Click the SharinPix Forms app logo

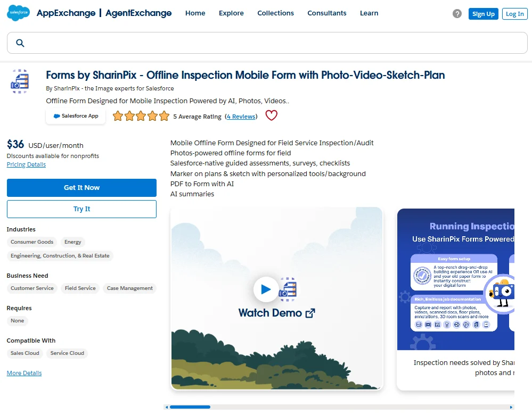[20, 81]
